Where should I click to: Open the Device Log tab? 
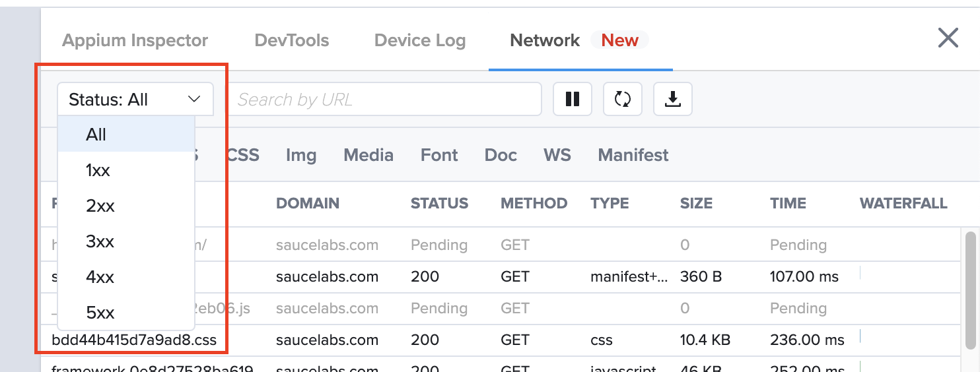419,41
